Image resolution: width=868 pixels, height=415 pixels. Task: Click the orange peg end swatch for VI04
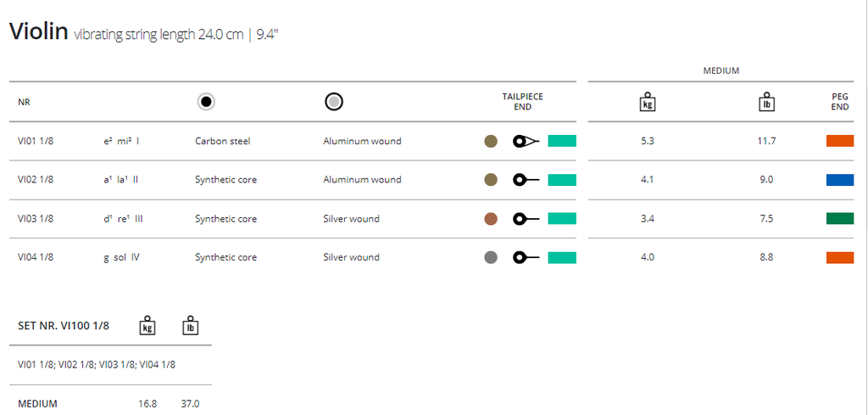coord(839,257)
